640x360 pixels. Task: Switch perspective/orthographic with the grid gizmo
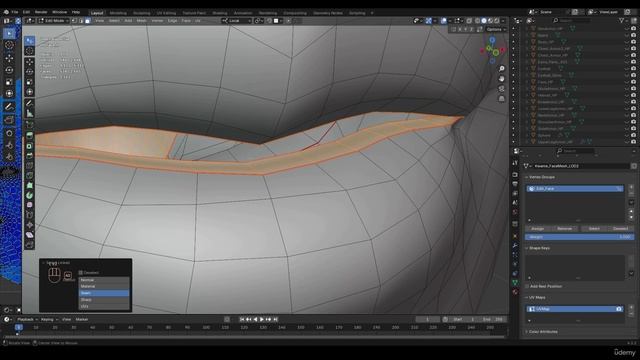click(x=502, y=98)
